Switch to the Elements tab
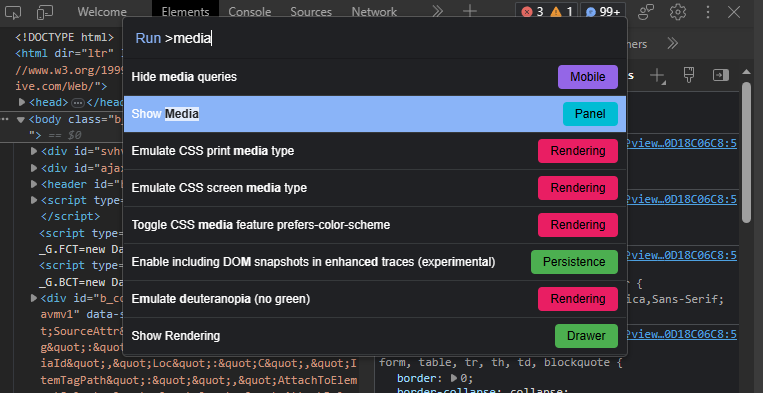 (x=185, y=12)
